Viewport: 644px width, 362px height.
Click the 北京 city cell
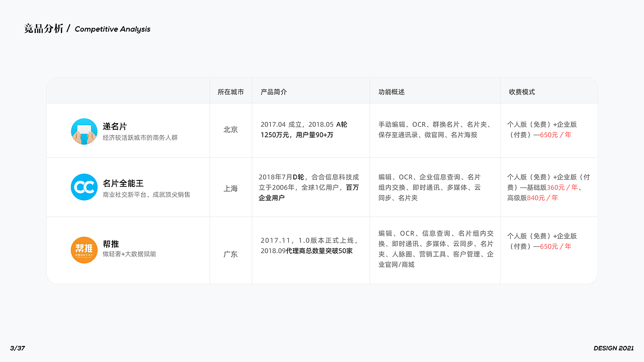tap(230, 130)
